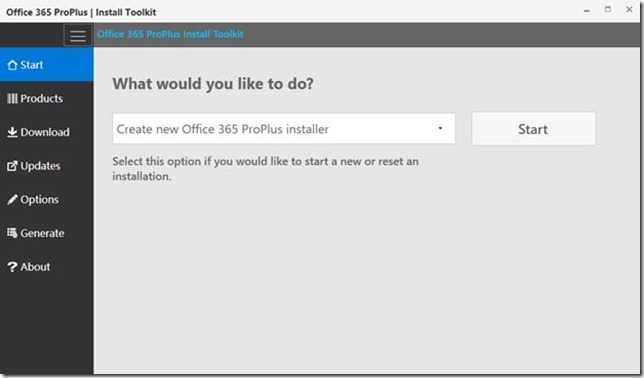Maximize the Install Toolkit window
The image size is (644, 378).
pos(608,9)
